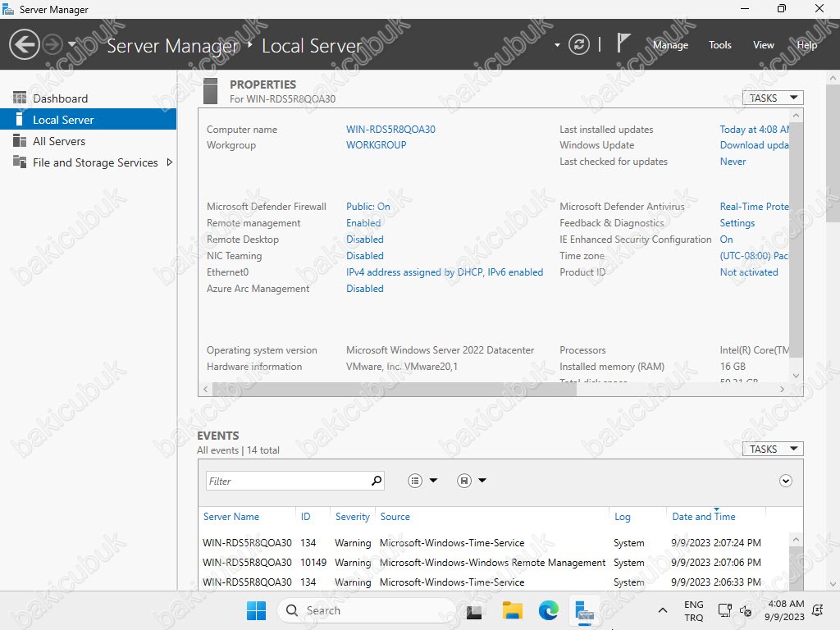Screen dimensions: 840x630
Task: Open Microsoft Edge from the taskbar
Action: [549, 610]
